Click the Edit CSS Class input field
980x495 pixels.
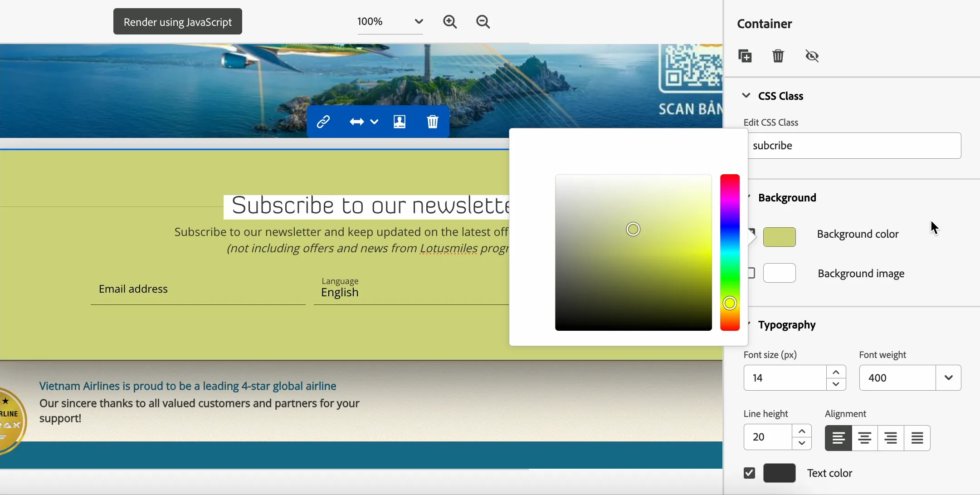tap(854, 146)
